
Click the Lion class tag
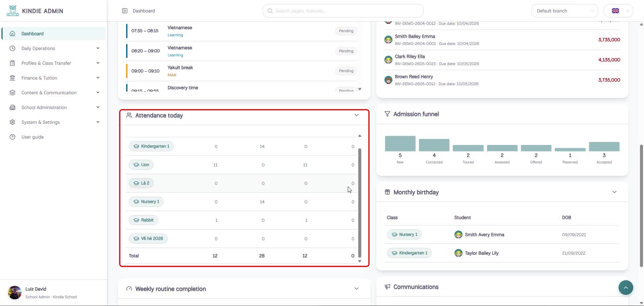point(141,165)
